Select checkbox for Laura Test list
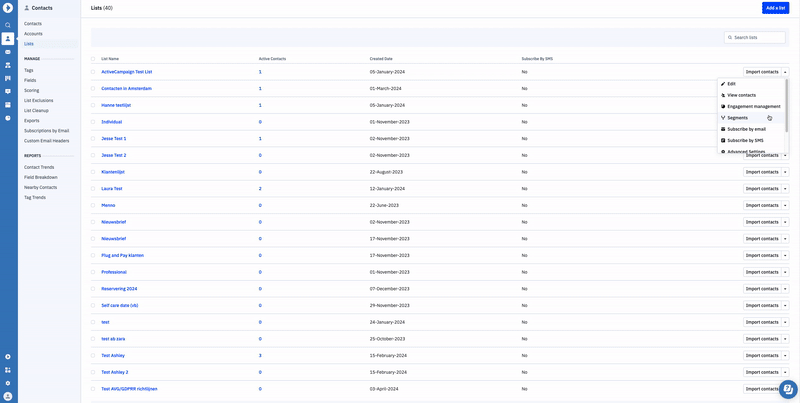The height and width of the screenshot is (403, 800). click(x=93, y=189)
